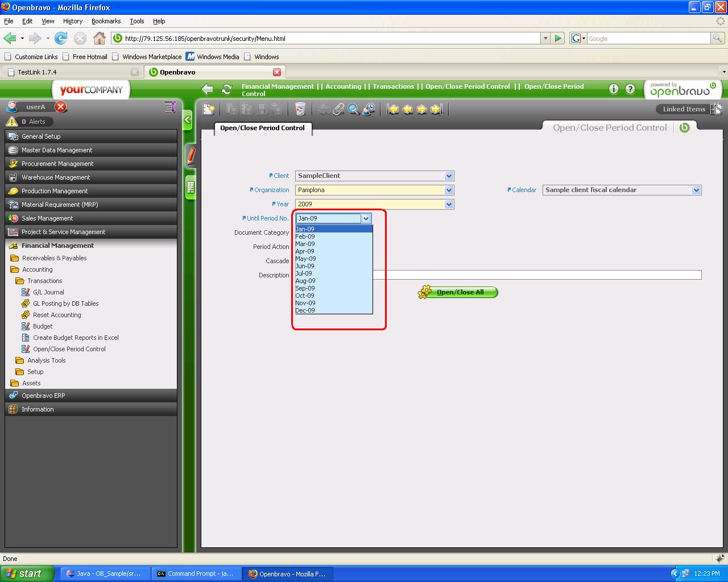Viewport: 728px width, 582px height.
Task: Switch to the TestLink 1.7.4 tab
Action: click(37, 72)
